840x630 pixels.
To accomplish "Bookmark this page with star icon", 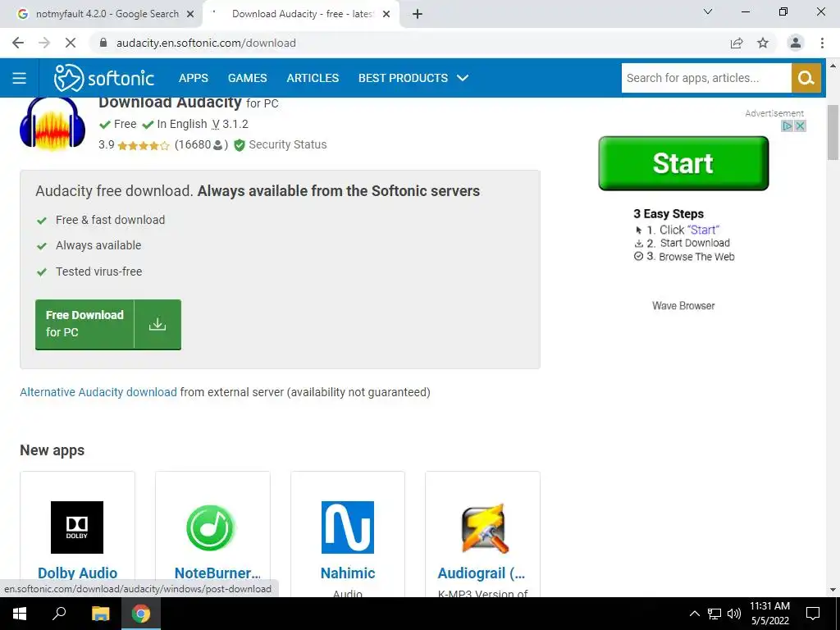I will click(x=763, y=43).
